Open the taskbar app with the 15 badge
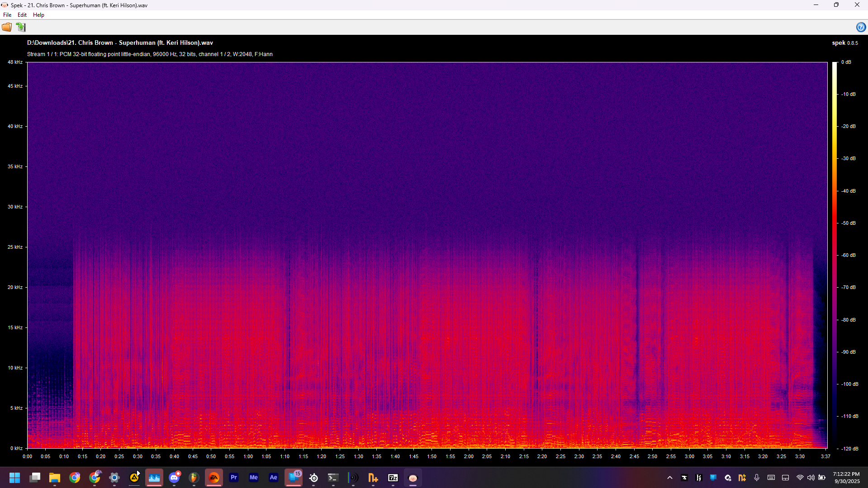 pos(294,478)
